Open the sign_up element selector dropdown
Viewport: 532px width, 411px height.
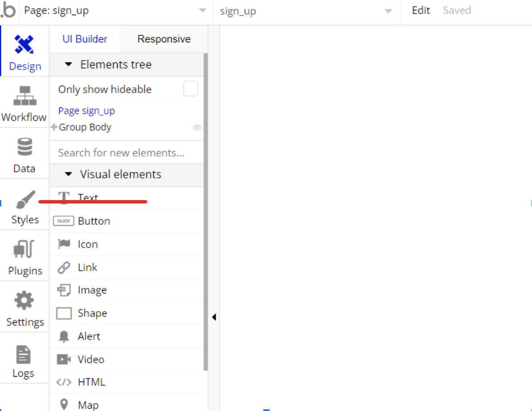click(306, 11)
